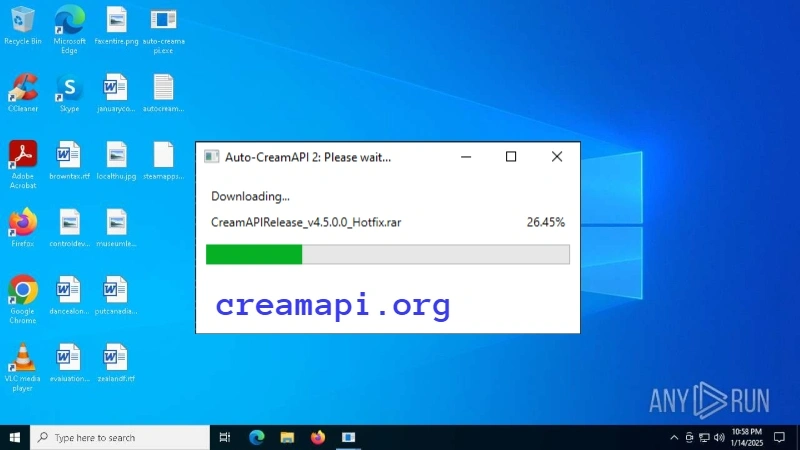800x450 pixels.
Task: Select the zealandf.rtf document
Action: pyautogui.click(x=116, y=363)
